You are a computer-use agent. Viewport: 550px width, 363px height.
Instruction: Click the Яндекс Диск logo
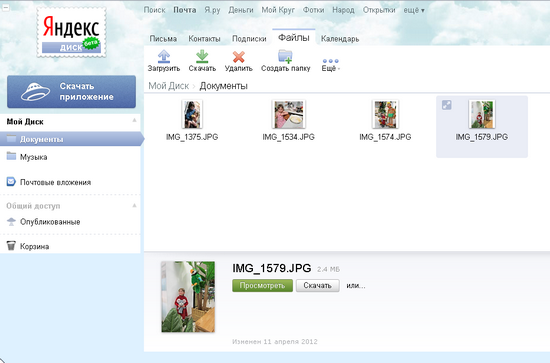[72, 32]
